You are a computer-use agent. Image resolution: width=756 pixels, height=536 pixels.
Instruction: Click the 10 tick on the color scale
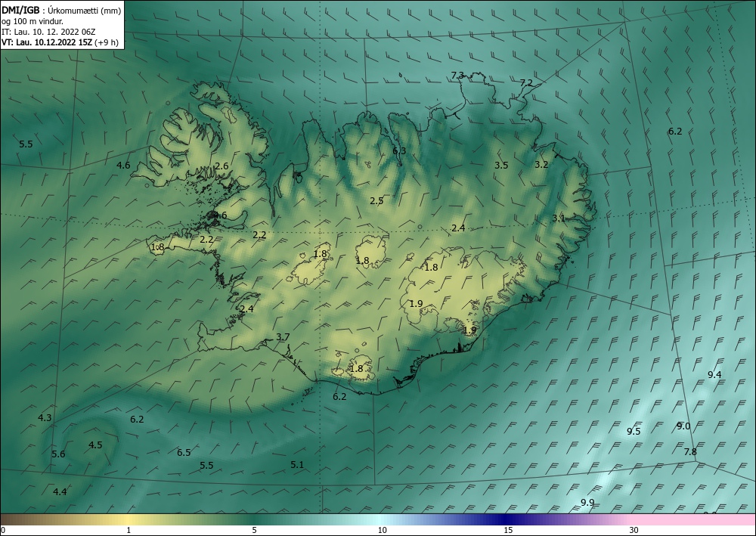(382, 531)
